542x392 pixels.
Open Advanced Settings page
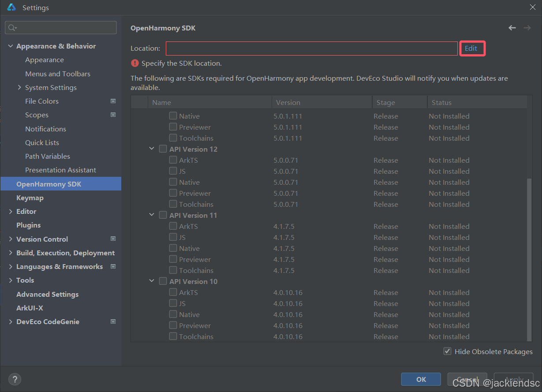point(47,294)
